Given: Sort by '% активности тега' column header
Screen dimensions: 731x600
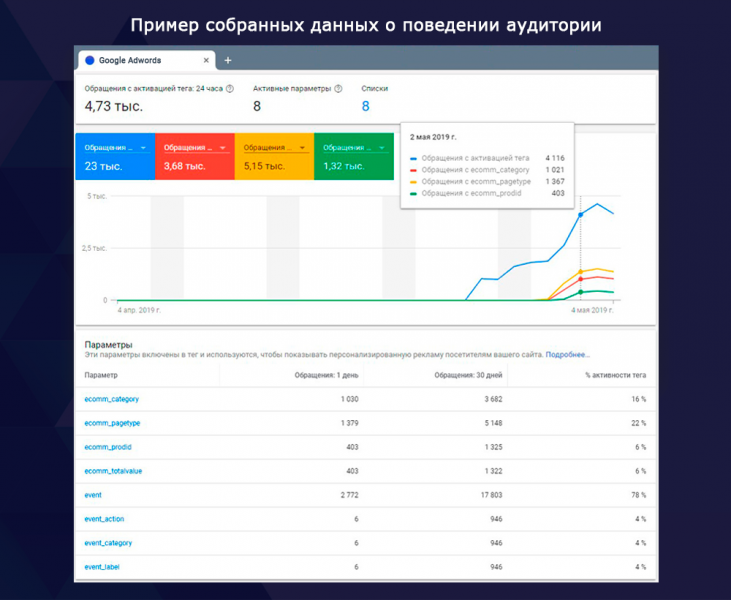Looking at the screenshot, I should 616,375.
